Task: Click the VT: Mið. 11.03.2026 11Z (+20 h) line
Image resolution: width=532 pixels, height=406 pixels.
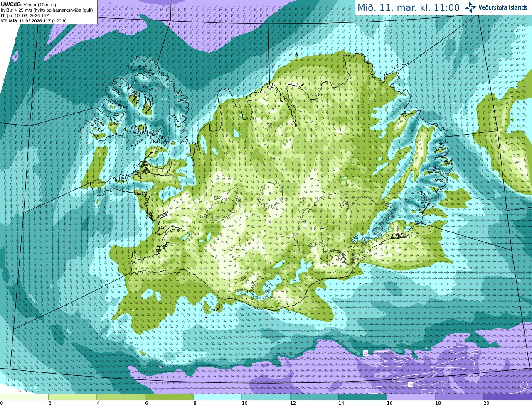Action: (34, 21)
